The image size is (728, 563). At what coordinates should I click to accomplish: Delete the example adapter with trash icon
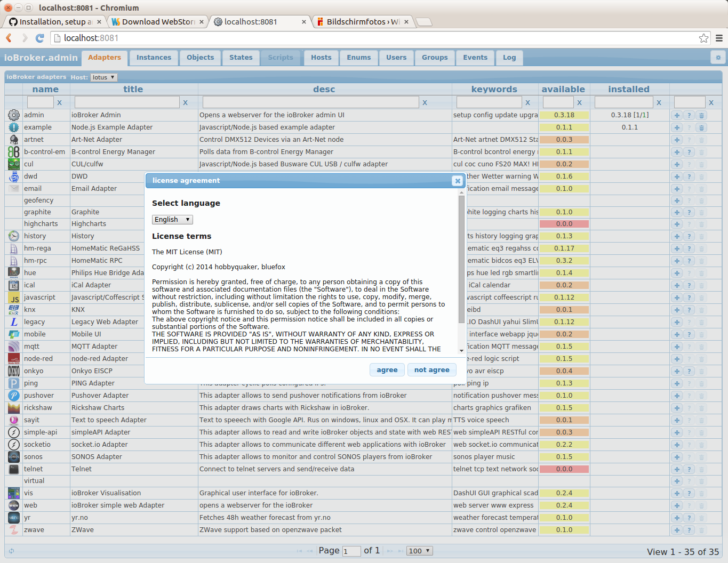point(701,127)
